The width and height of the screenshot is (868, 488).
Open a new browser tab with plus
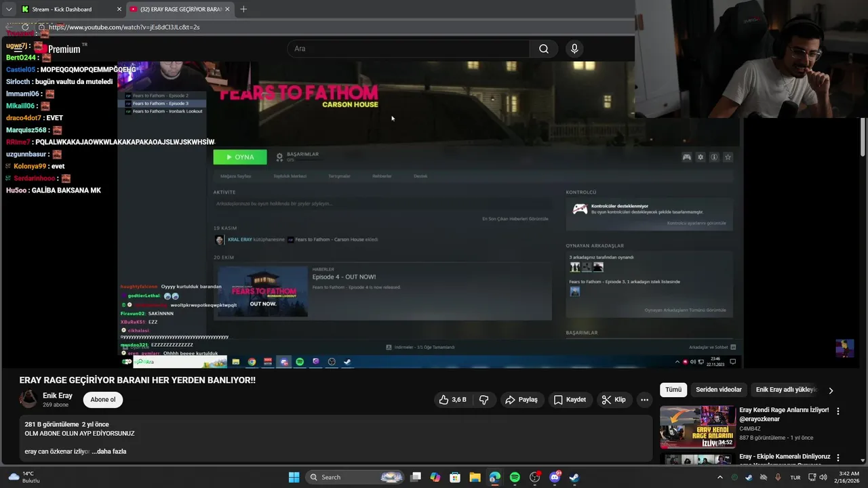243,9
